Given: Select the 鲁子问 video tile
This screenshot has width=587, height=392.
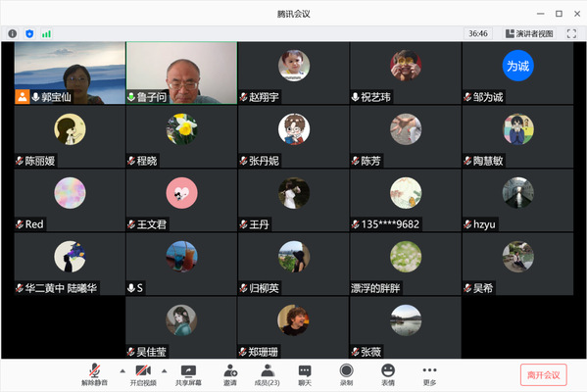Looking at the screenshot, I should [x=181, y=73].
